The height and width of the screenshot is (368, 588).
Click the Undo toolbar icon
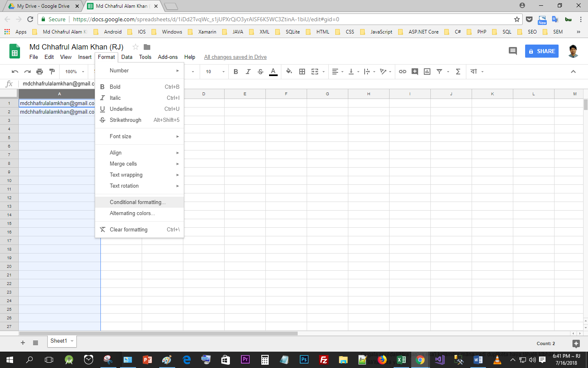[15, 72]
